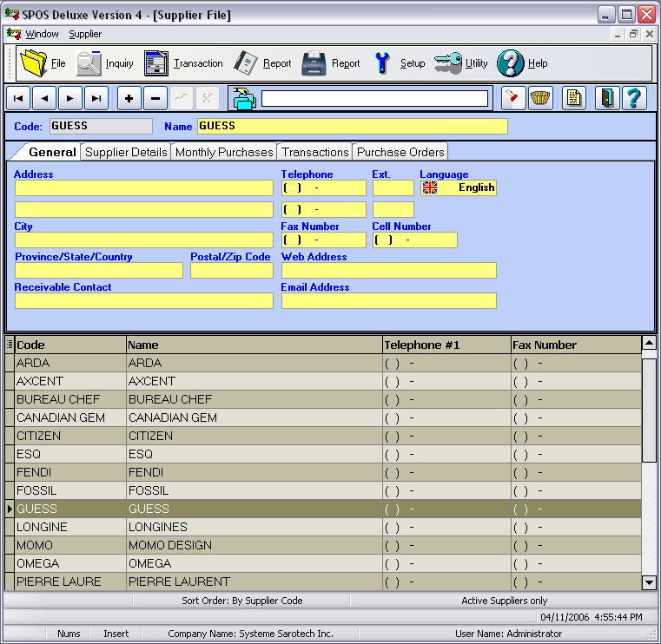Click the notes document icon

pyautogui.click(x=574, y=99)
